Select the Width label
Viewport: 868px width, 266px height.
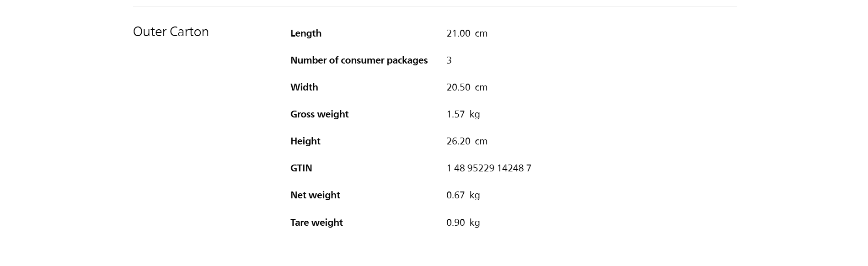[x=304, y=87]
